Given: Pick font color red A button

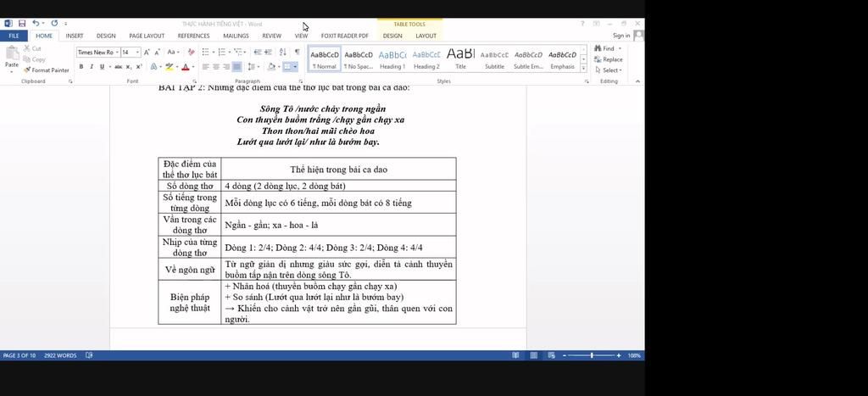Looking at the screenshot, I should tap(185, 67).
